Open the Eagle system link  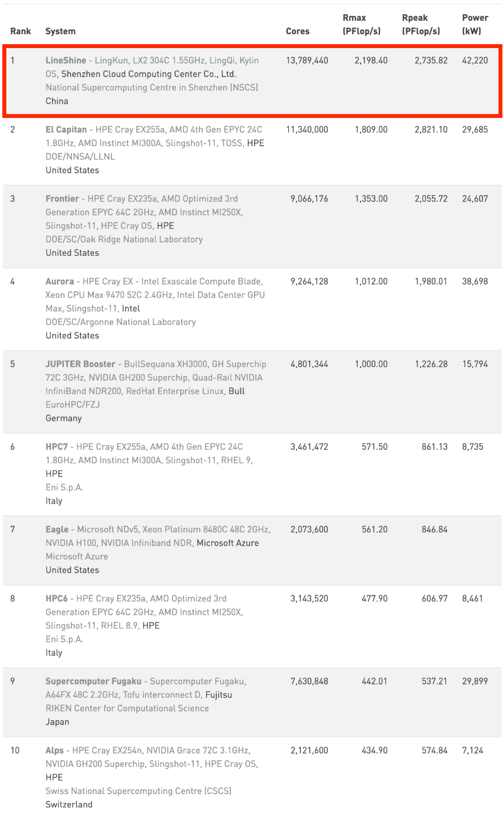[x=57, y=530]
